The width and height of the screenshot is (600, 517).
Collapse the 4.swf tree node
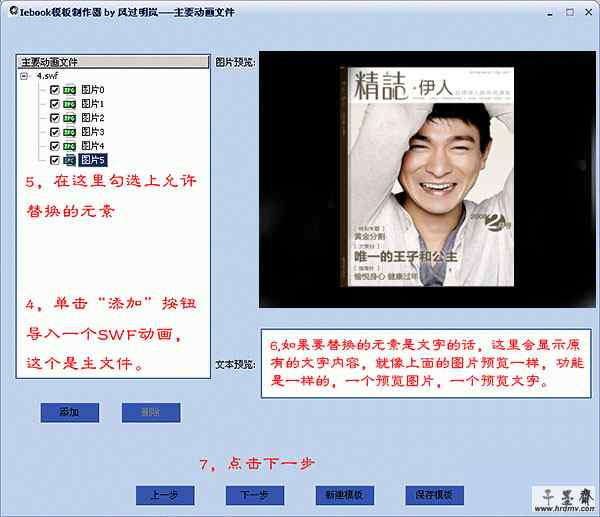(x=24, y=76)
